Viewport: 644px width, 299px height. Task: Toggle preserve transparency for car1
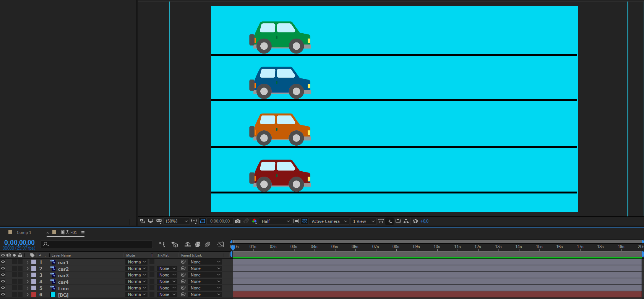pos(152,262)
